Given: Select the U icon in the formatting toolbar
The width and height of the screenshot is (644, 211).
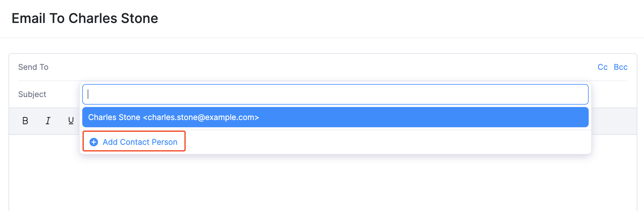Looking at the screenshot, I should click(x=70, y=121).
